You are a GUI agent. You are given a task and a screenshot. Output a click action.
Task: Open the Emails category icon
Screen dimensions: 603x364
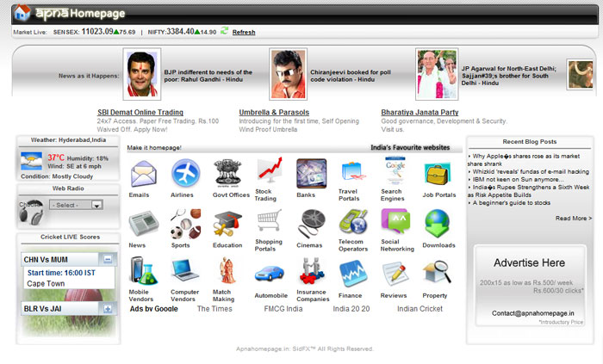click(144, 174)
